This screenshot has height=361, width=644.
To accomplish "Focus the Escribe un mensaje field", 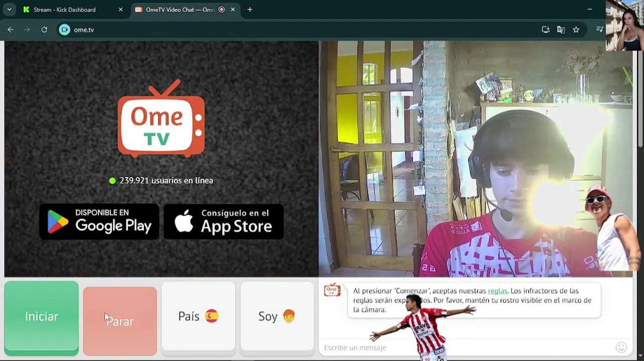I will point(466,347).
